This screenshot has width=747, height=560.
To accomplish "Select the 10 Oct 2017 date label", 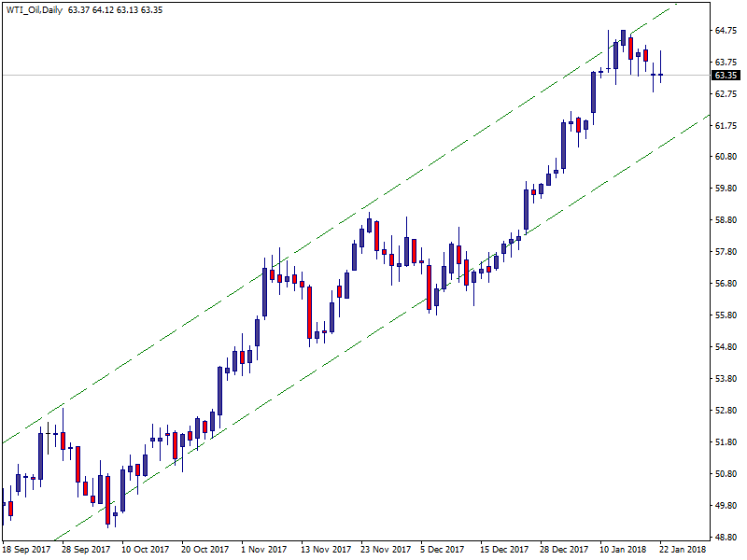I will coord(145,550).
